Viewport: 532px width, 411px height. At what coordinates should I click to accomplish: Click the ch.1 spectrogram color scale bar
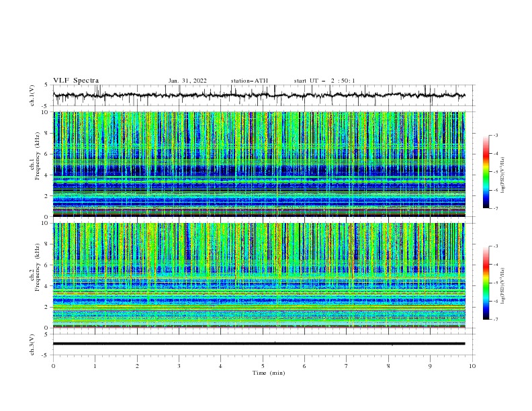tap(486, 172)
